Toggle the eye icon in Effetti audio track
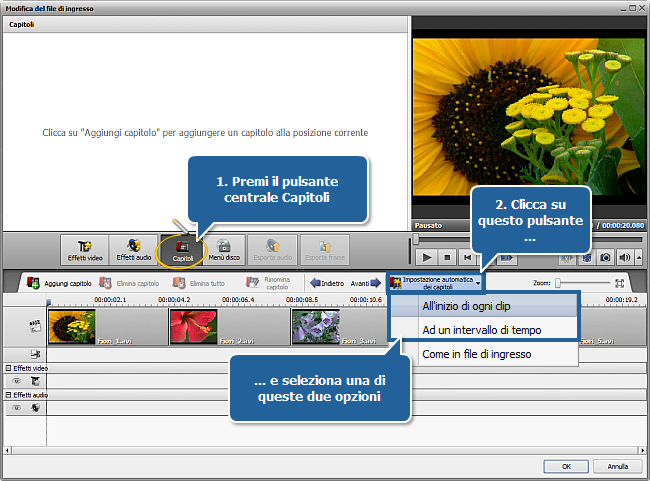650x481 pixels. 16,407
